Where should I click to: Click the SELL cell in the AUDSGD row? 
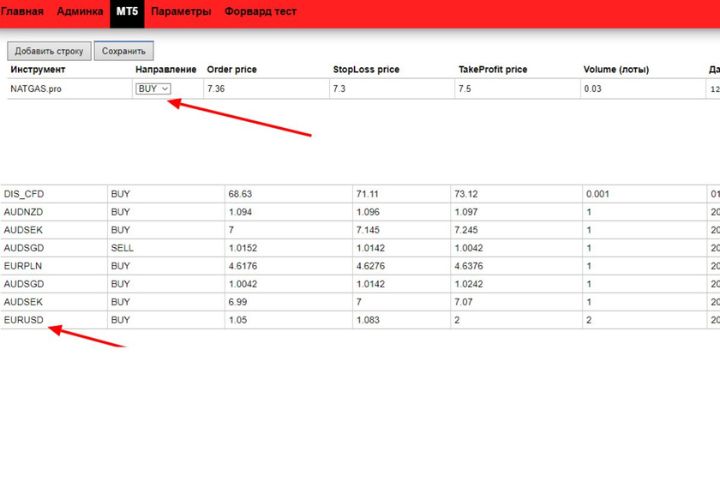click(166, 248)
